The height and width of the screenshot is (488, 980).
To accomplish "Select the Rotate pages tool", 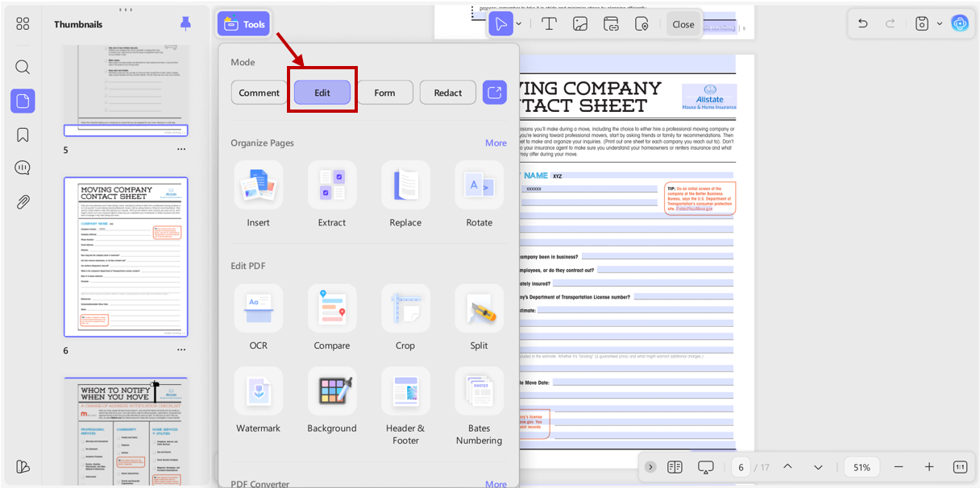I will point(479,195).
